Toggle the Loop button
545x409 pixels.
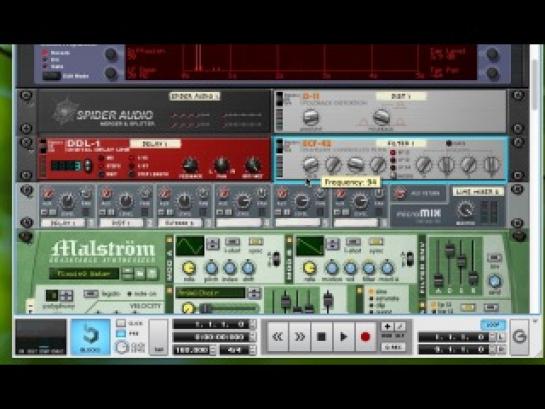pyautogui.click(x=493, y=325)
